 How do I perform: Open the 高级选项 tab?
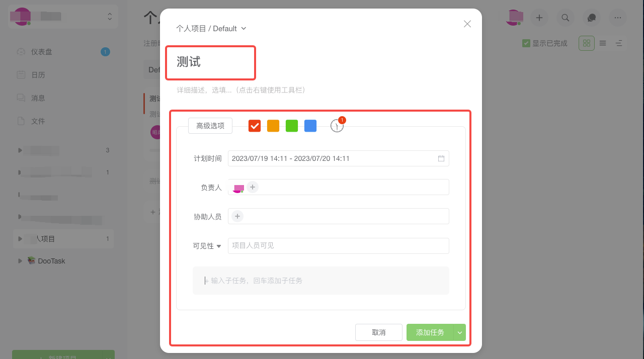pyautogui.click(x=210, y=126)
